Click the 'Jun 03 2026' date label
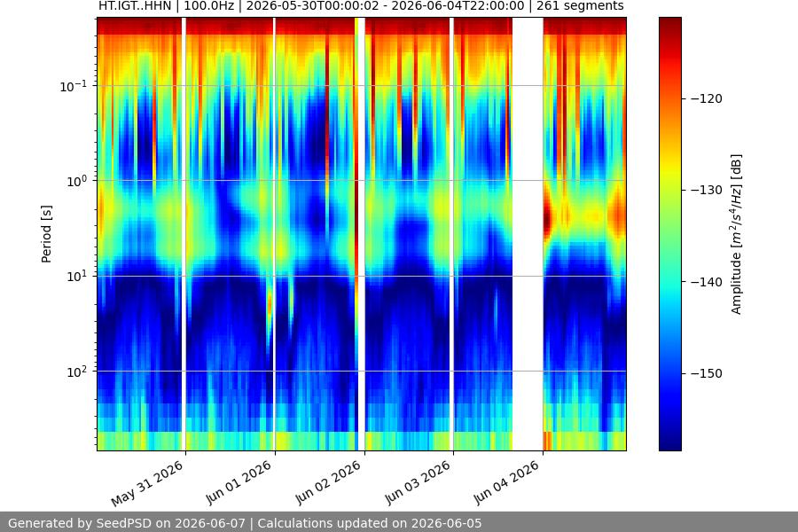798x532 pixels. pyautogui.click(x=418, y=482)
